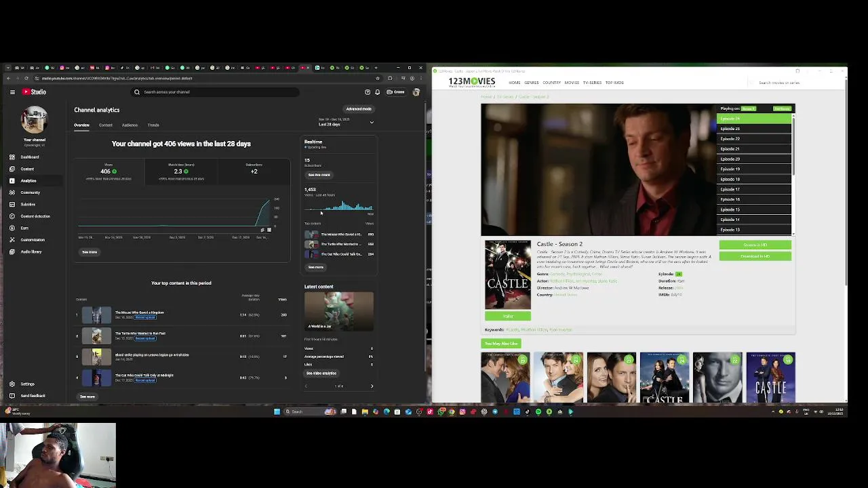Viewport: 868px width, 488px height.
Task: Click See more under the analytics chart
Action: tap(90, 252)
